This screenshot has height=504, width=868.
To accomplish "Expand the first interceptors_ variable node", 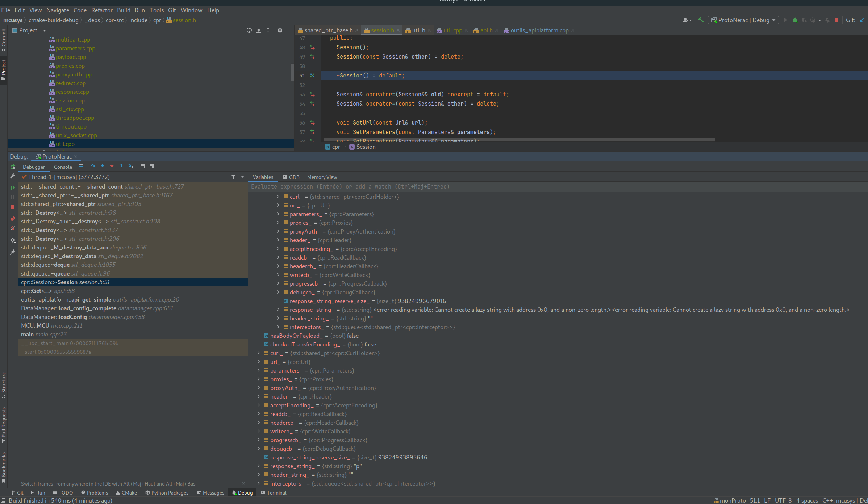I will click(278, 327).
